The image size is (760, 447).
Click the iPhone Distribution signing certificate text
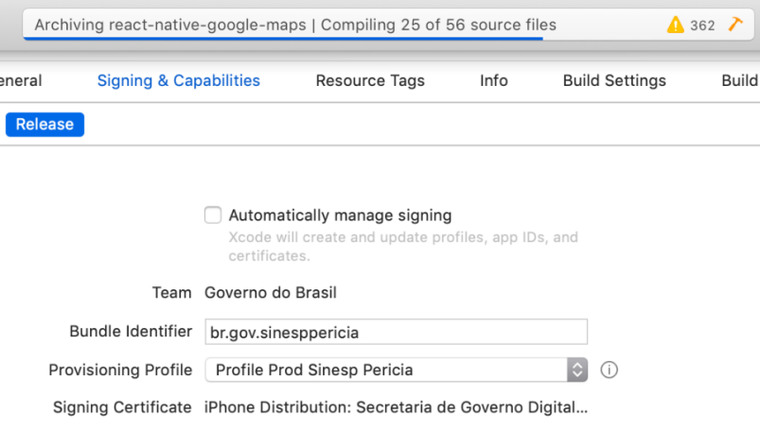coord(396,407)
